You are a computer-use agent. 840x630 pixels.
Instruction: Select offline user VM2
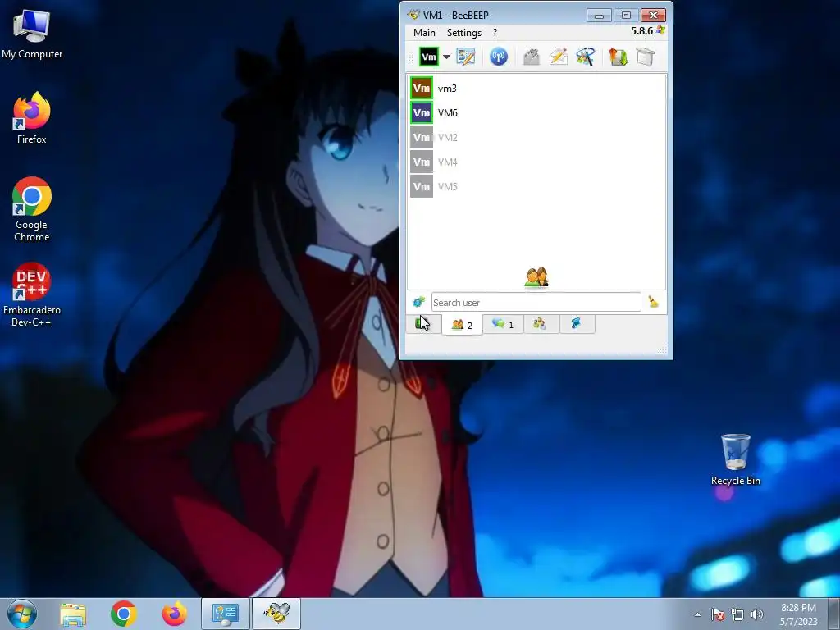click(536, 138)
